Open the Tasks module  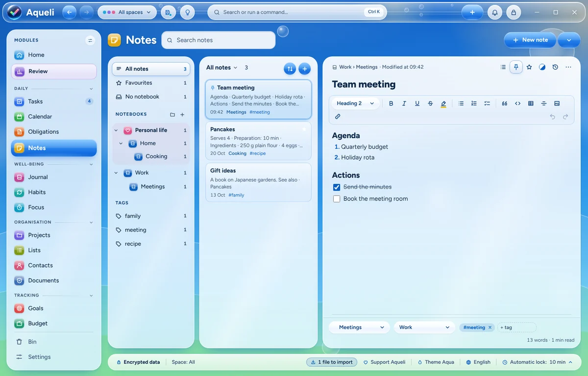pos(54,101)
